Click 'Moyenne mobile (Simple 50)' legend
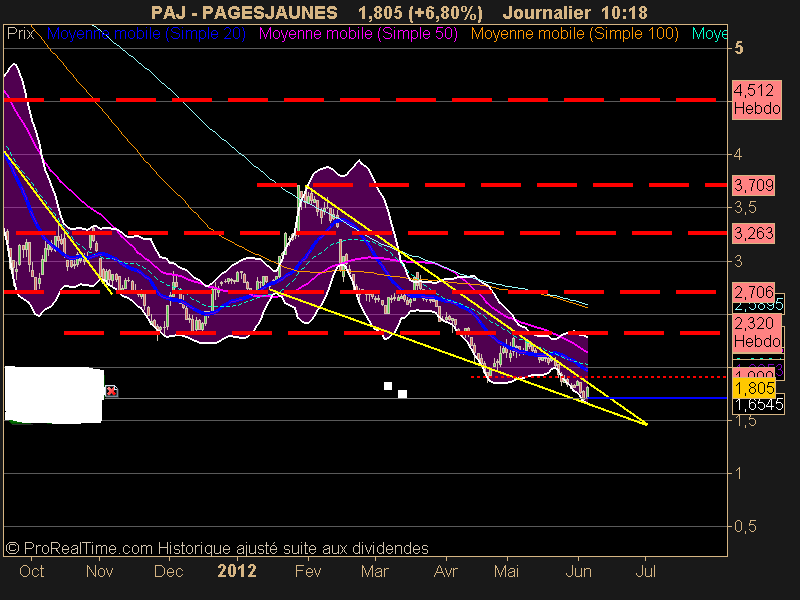Image resolution: width=800 pixels, height=600 pixels. 358,34
